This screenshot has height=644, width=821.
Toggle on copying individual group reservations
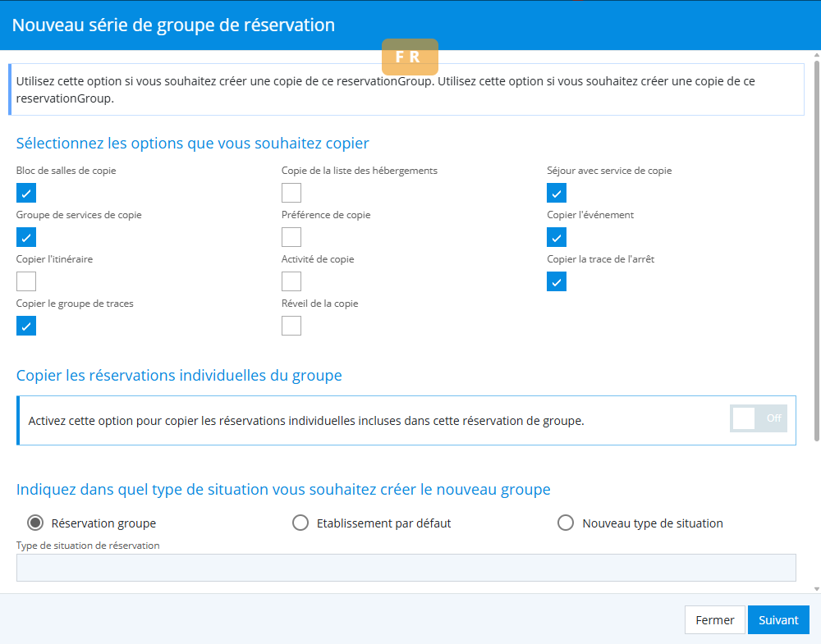pyautogui.click(x=759, y=418)
